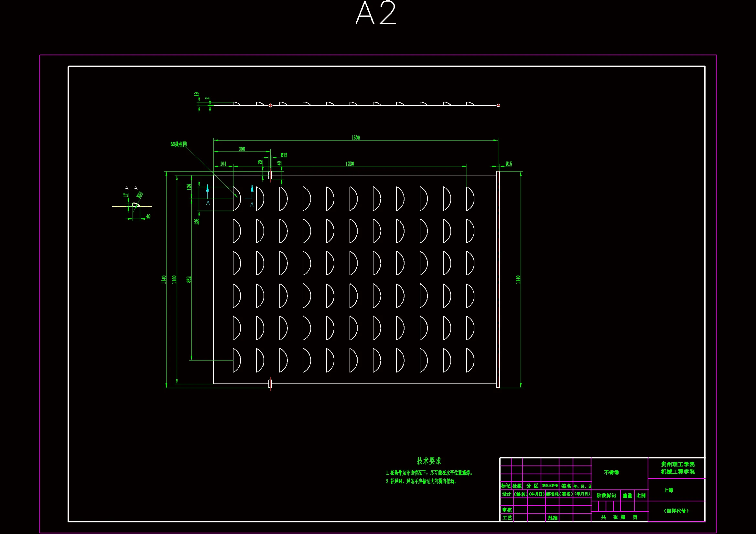Click the A2 sheet size label
The width and height of the screenshot is (756, 534).
click(376, 13)
